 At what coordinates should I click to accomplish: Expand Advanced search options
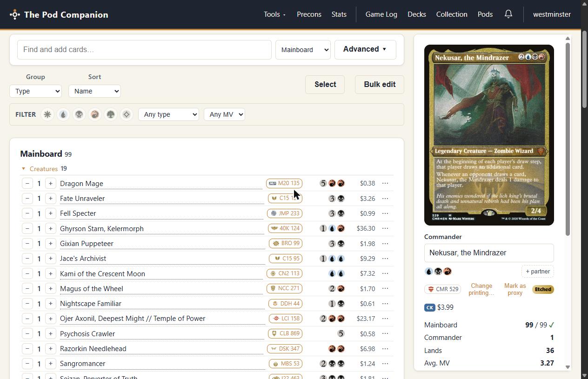click(x=365, y=49)
